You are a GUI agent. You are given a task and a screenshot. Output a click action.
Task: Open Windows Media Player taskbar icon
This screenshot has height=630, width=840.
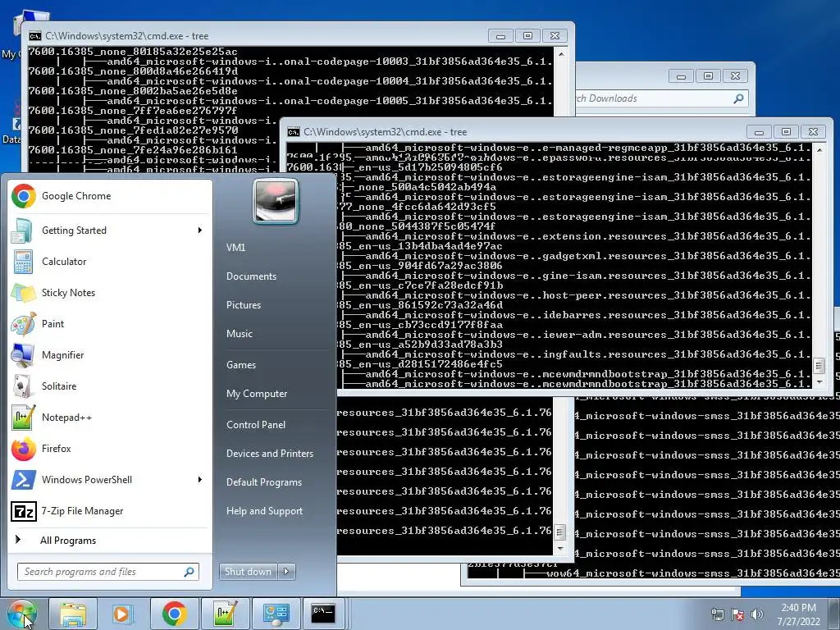(122, 614)
